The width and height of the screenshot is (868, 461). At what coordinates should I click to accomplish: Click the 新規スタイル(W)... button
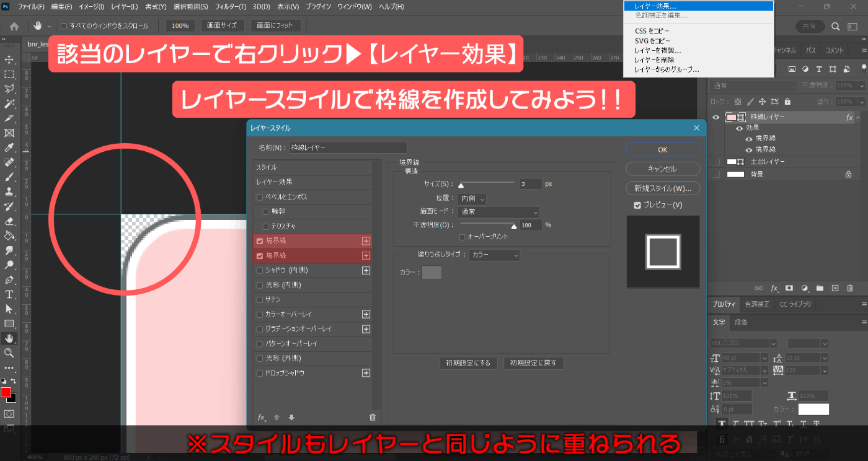pos(663,188)
